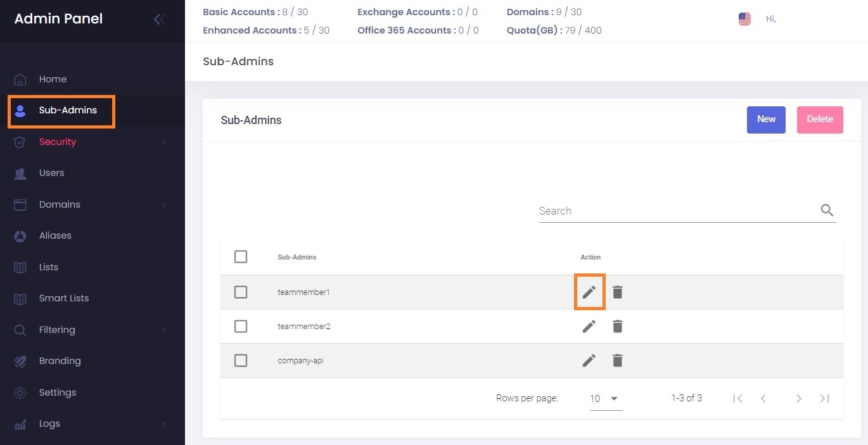Open the Rows per page dropdown
This screenshot has height=445, width=868.
click(x=606, y=399)
